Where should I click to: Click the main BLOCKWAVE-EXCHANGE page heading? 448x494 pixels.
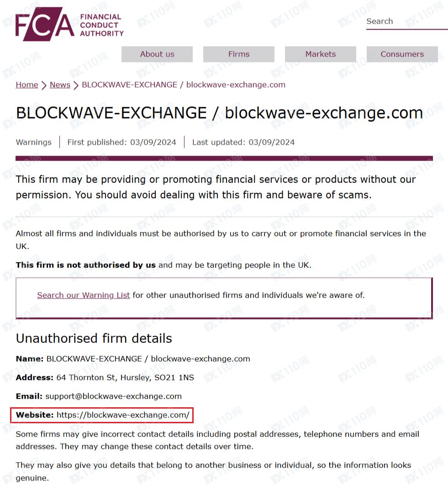click(219, 113)
